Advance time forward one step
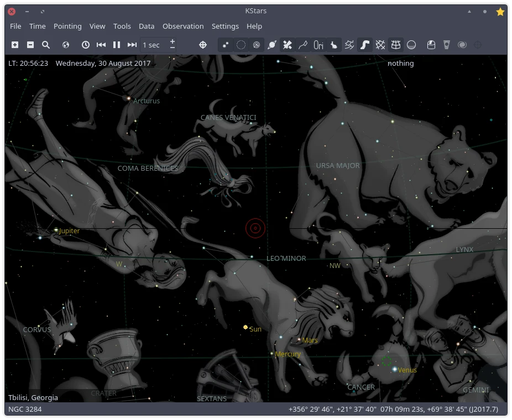The width and height of the screenshot is (512, 420). coord(132,45)
